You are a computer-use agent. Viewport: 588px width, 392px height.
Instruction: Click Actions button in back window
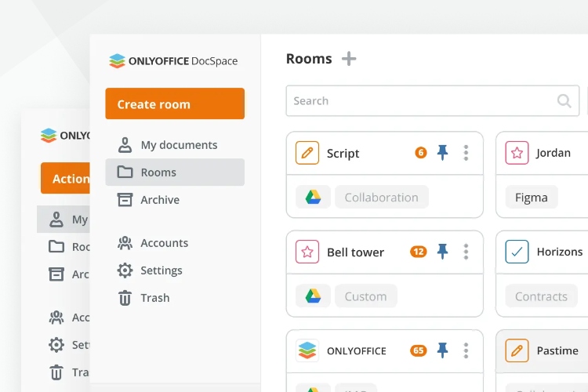(x=65, y=178)
